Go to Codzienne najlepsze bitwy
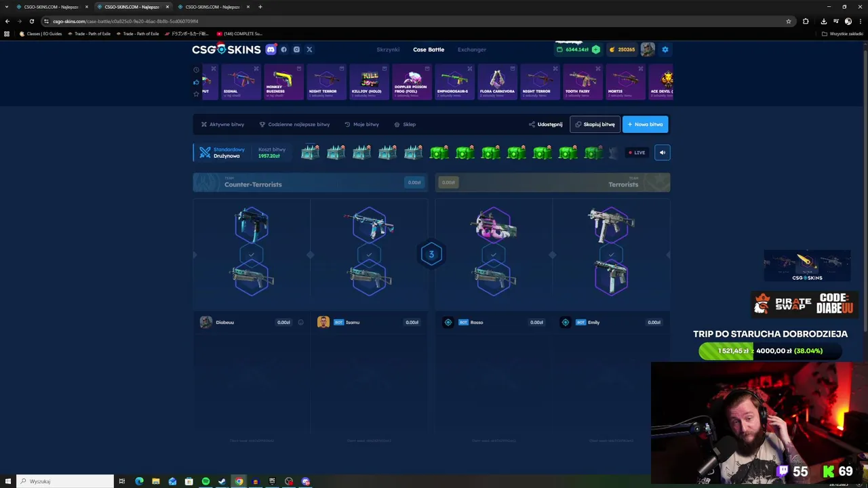The image size is (868, 488). pos(294,125)
